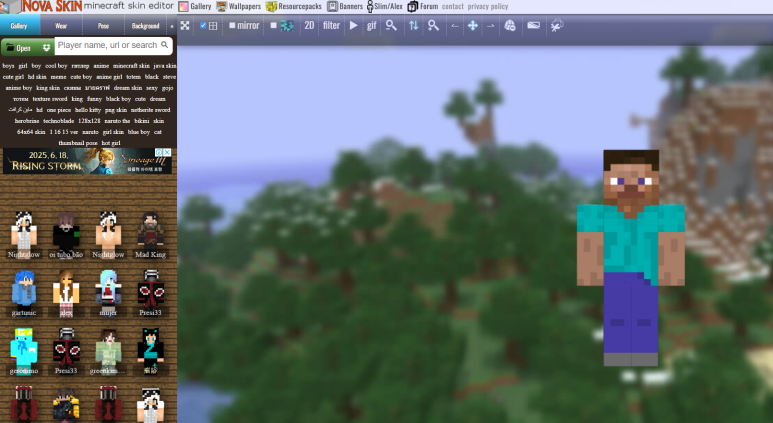773x423 pixels.
Task: Click the left arrow rotate icon
Action: point(455,26)
